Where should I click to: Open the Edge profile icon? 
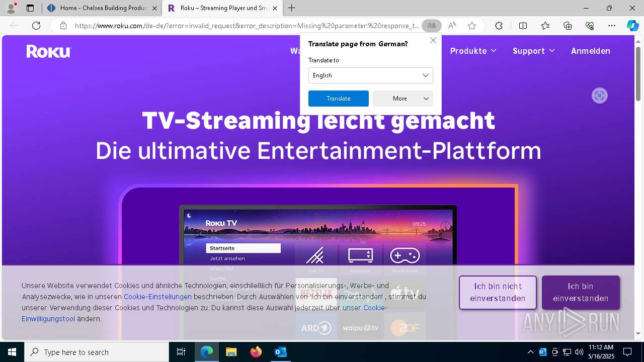11,8
